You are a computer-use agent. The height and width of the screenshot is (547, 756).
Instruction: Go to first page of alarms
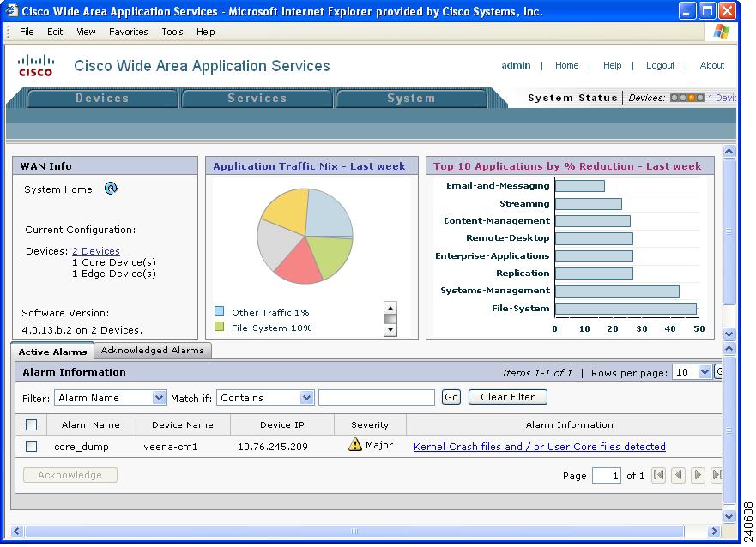point(659,475)
